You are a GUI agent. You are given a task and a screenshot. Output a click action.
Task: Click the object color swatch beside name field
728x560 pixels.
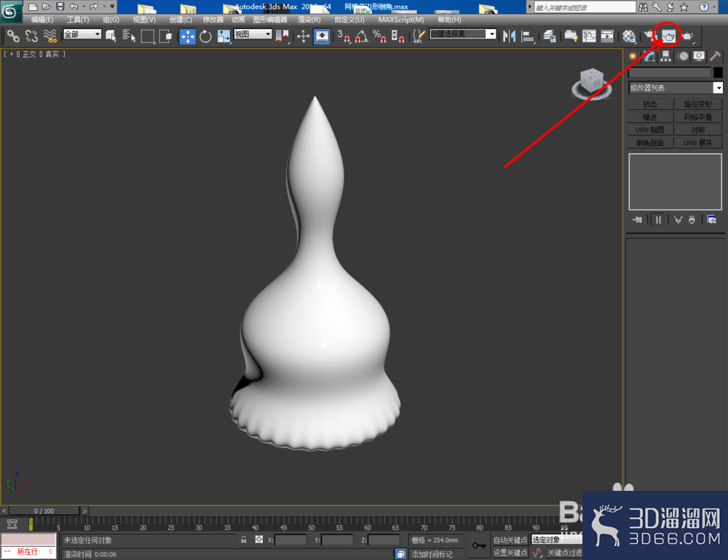(718, 72)
